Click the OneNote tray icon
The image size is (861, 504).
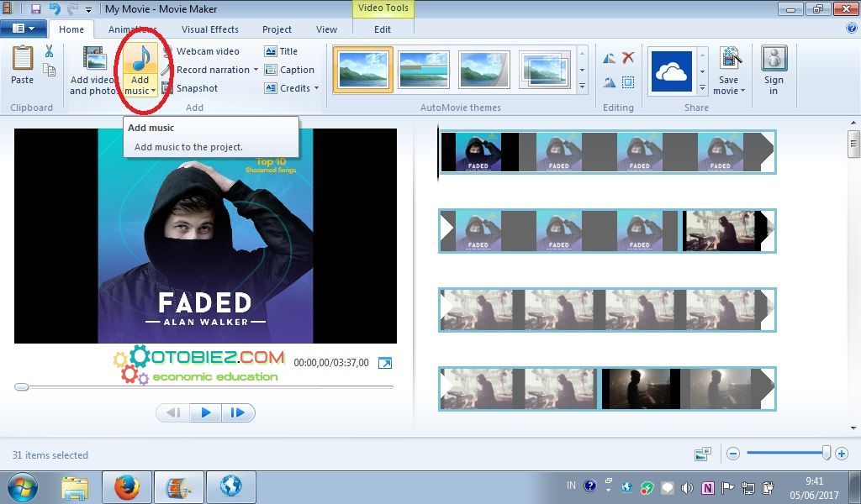point(708,487)
